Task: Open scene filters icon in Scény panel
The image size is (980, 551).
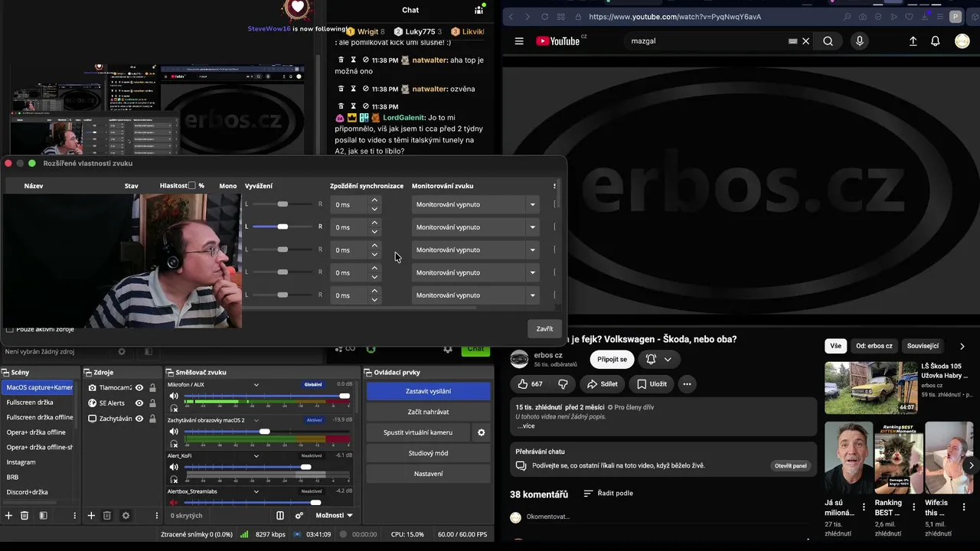Action: click(x=43, y=516)
